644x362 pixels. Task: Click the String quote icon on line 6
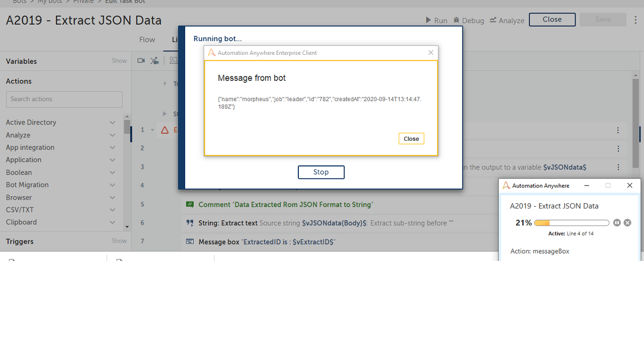(x=190, y=223)
